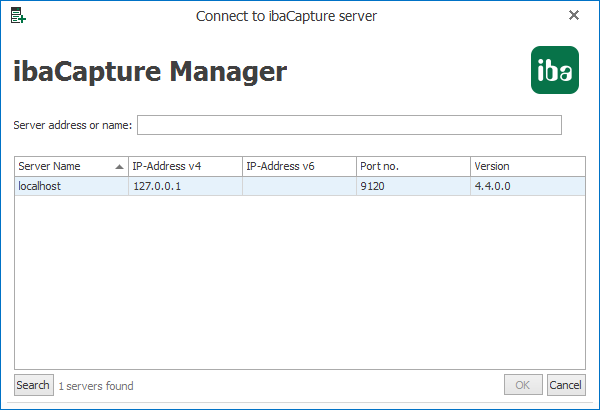Click the window icon in the title bar
This screenshot has height=410, width=600.
click(x=18, y=16)
